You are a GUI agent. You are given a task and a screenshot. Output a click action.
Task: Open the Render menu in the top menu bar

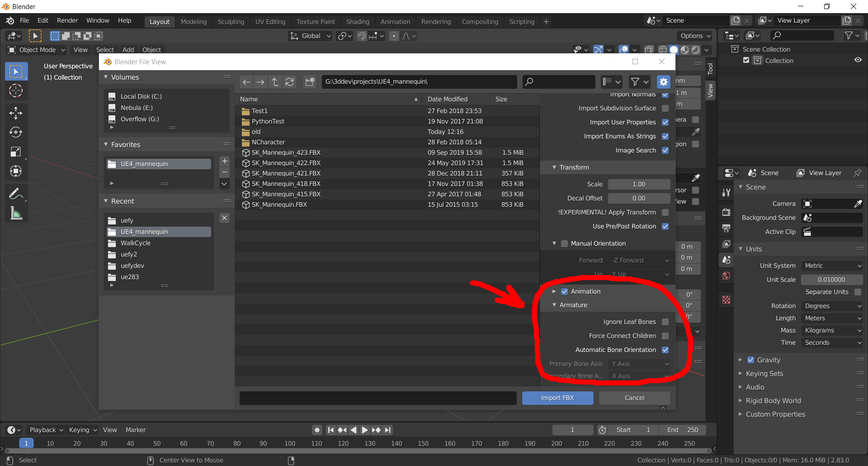coord(67,20)
